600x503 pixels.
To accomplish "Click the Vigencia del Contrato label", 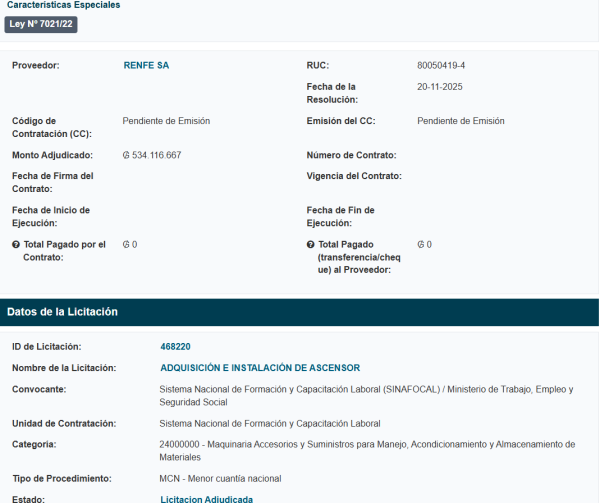I will point(354,176).
